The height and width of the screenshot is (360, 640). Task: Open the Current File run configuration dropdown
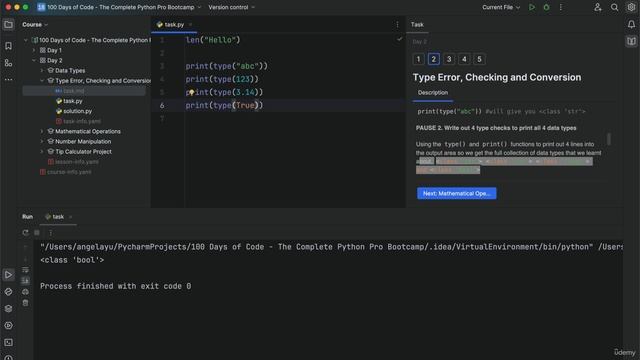501,7
